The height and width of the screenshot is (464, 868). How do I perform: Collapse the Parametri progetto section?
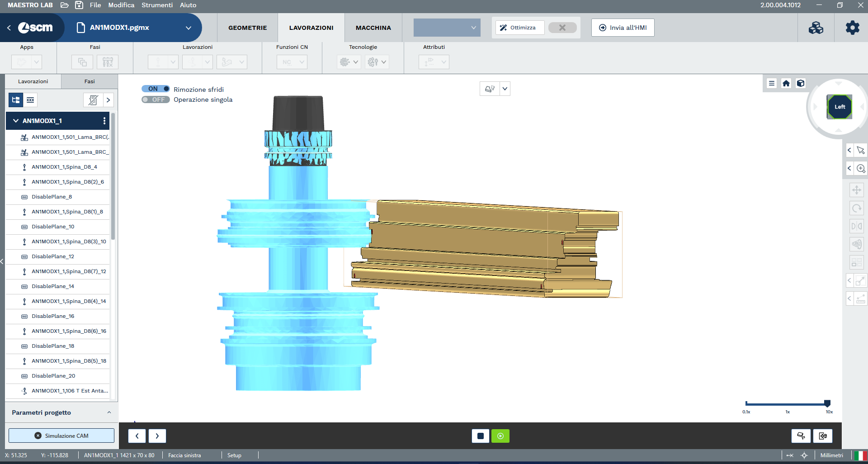coord(109,412)
